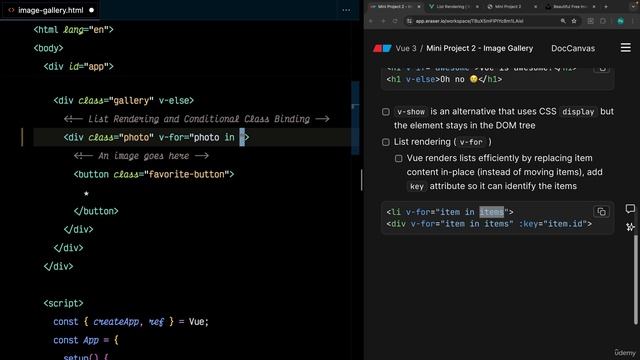Viewport: 640px width, 360px height.
Task: Check the List rendering checklist item
Action: pos(386,142)
